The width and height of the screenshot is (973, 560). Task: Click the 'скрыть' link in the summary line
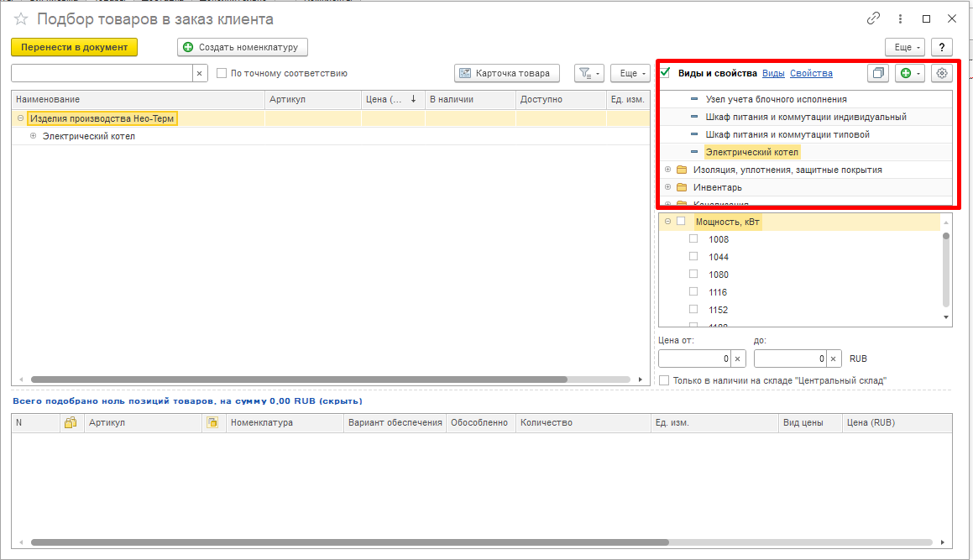click(x=341, y=401)
